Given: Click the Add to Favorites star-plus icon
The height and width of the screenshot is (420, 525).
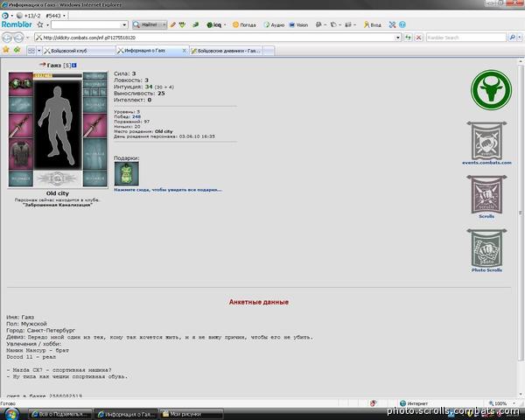Looking at the screenshot, I should point(17,50).
